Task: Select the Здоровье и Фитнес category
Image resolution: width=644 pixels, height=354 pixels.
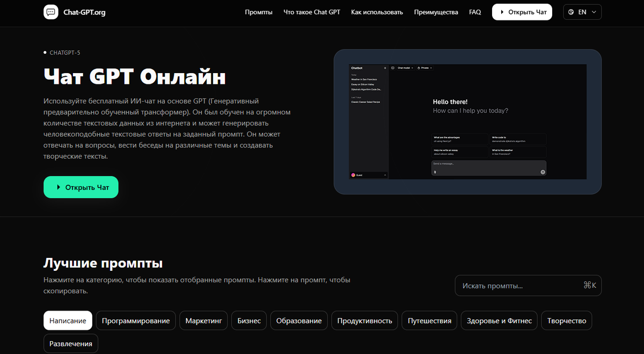Action: [499, 321]
